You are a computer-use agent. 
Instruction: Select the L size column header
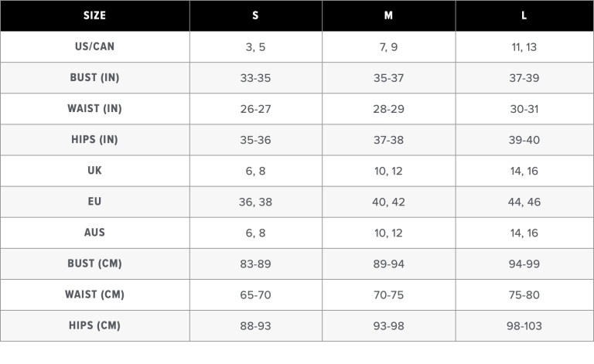(x=524, y=15)
